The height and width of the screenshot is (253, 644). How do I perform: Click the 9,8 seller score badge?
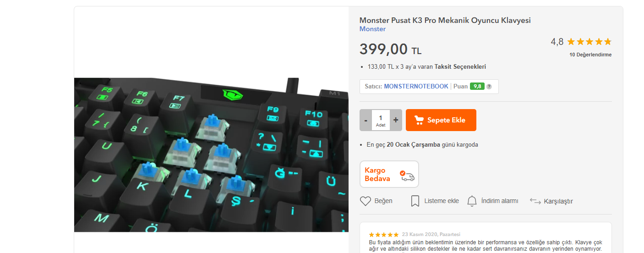coord(477,86)
